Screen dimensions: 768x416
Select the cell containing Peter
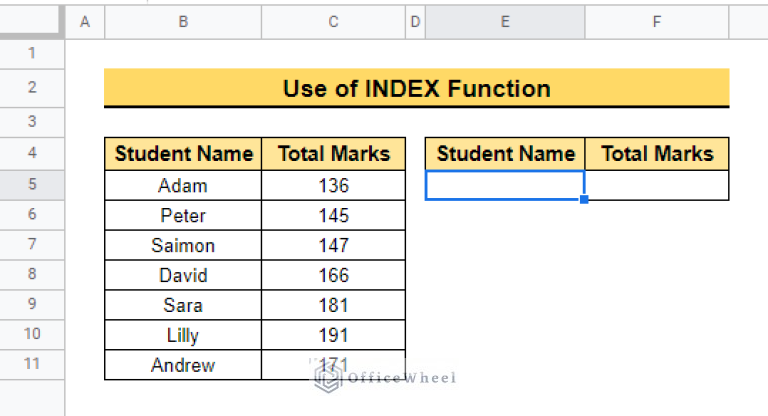pyautogui.click(x=183, y=215)
